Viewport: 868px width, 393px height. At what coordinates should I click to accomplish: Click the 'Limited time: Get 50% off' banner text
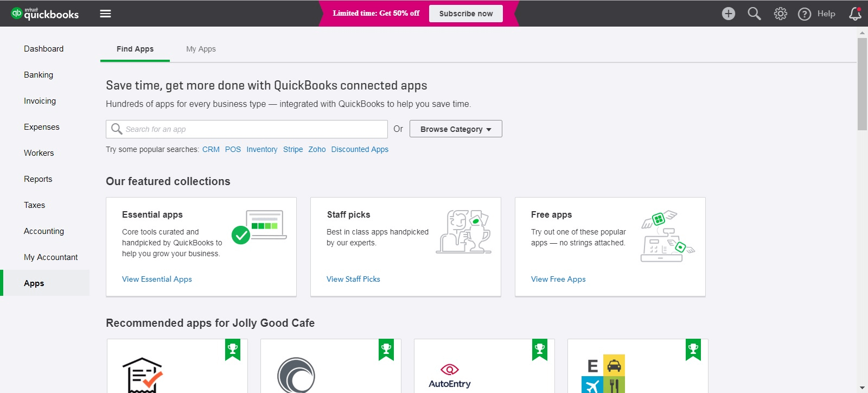point(376,14)
